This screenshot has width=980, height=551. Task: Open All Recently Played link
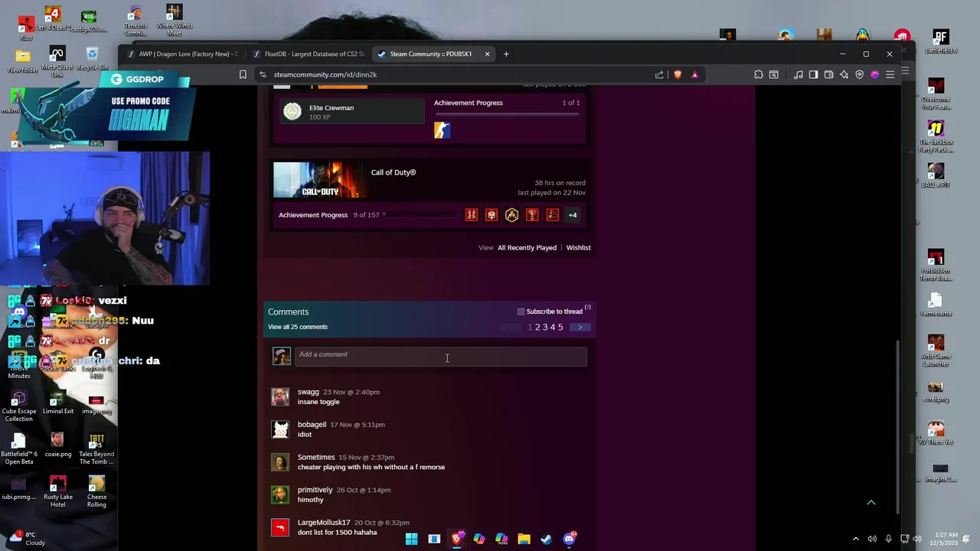point(527,247)
